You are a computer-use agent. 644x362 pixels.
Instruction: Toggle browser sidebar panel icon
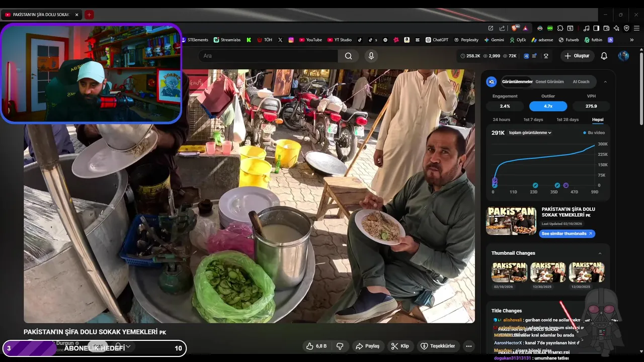pyautogui.click(x=596, y=28)
